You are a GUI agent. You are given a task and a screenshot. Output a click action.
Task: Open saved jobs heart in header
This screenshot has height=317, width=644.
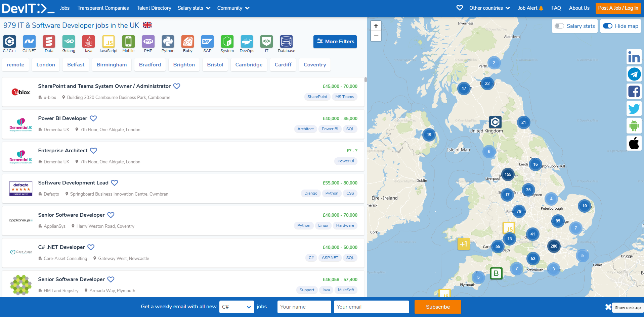(460, 8)
